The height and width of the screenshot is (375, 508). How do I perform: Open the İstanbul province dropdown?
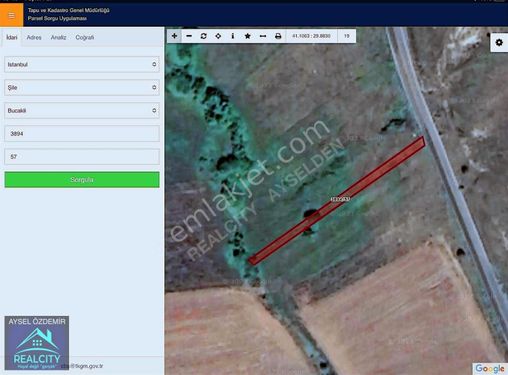(x=82, y=64)
